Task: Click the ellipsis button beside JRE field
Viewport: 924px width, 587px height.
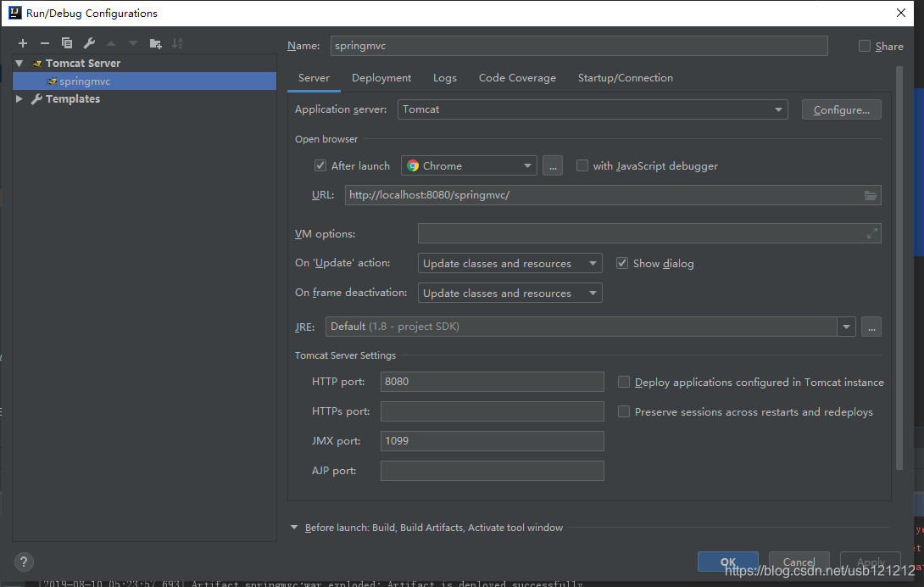Action: [871, 327]
